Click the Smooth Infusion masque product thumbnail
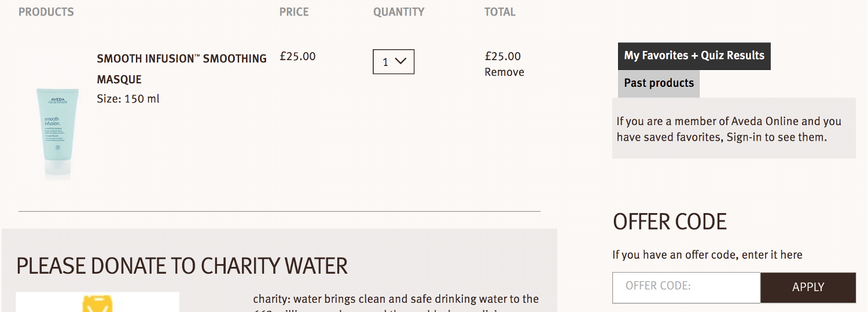Screen dimensions: 868x312 click(57, 134)
